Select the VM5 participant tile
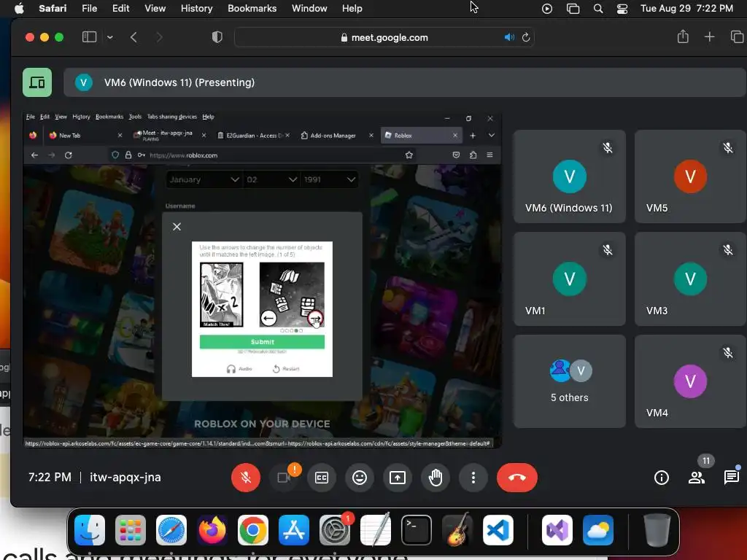This screenshot has width=747, height=560. (x=690, y=176)
